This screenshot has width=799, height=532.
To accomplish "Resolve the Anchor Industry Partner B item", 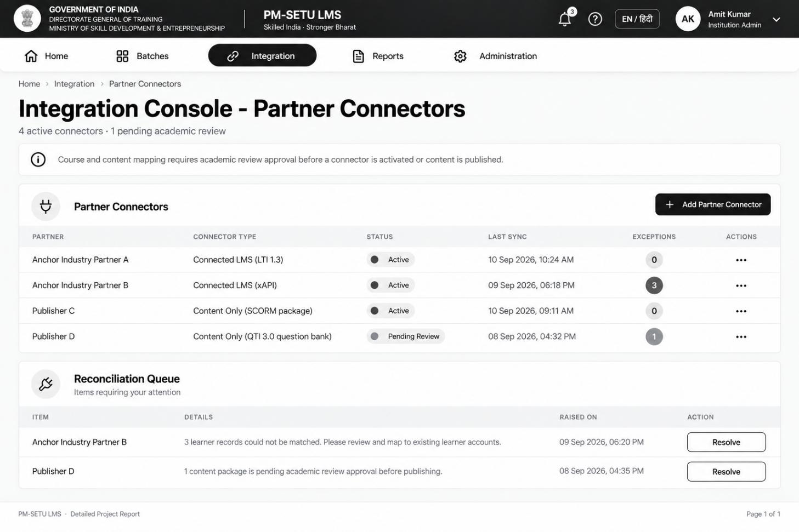I will point(726,442).
